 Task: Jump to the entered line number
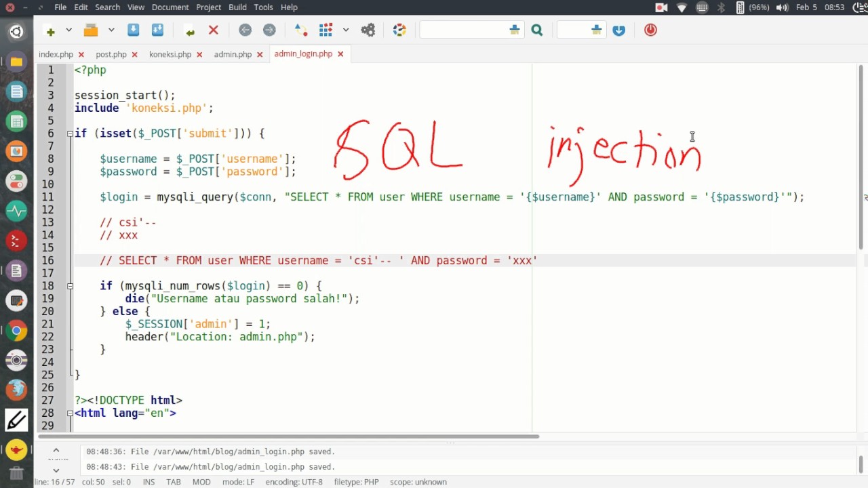tap(619, 30)
